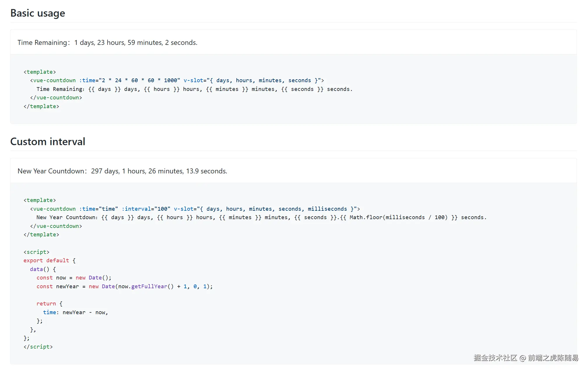Click the New Year Countdown output text
This screenshot has height=371, width=588.
[x=122, y=171]
